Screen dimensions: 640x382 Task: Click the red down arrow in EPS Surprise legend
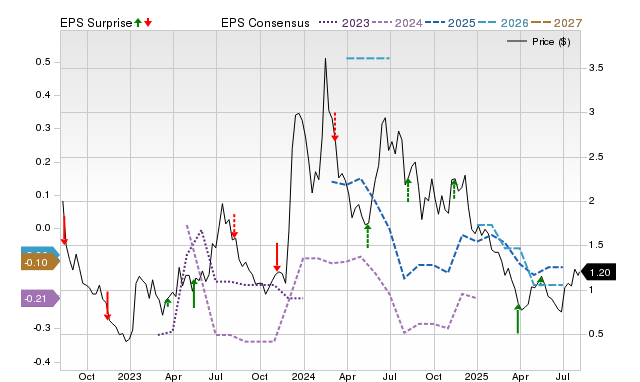coord(148,23)
